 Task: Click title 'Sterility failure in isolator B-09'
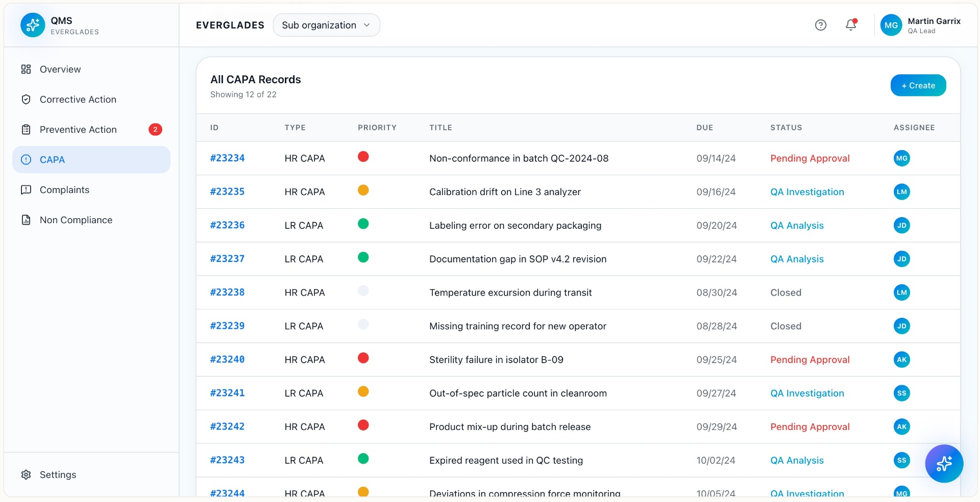(496, 360)
